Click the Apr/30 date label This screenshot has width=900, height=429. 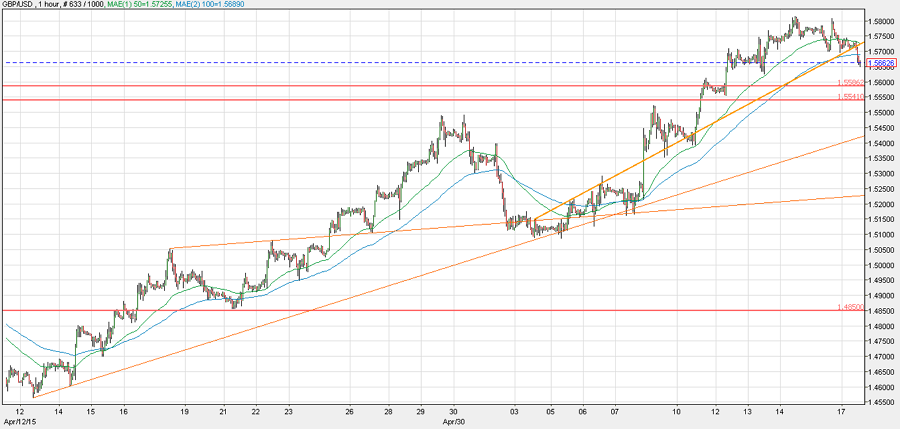point(452,421)
